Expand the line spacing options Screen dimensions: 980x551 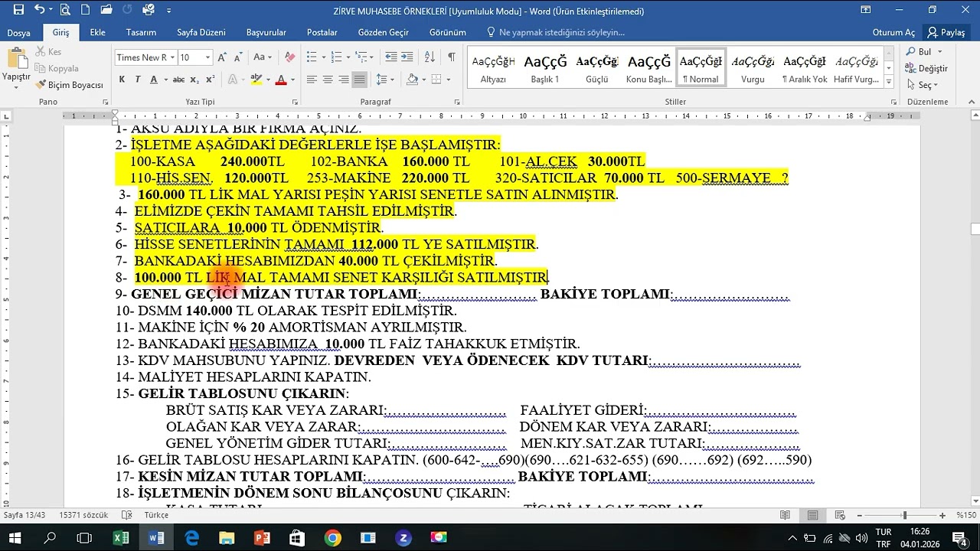[384, 80]
